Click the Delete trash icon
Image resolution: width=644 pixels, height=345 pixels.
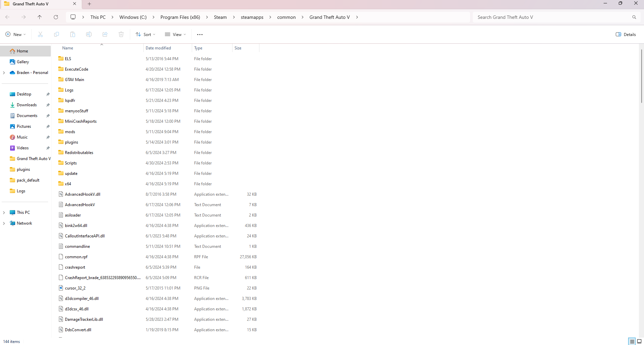pos(121,34)
